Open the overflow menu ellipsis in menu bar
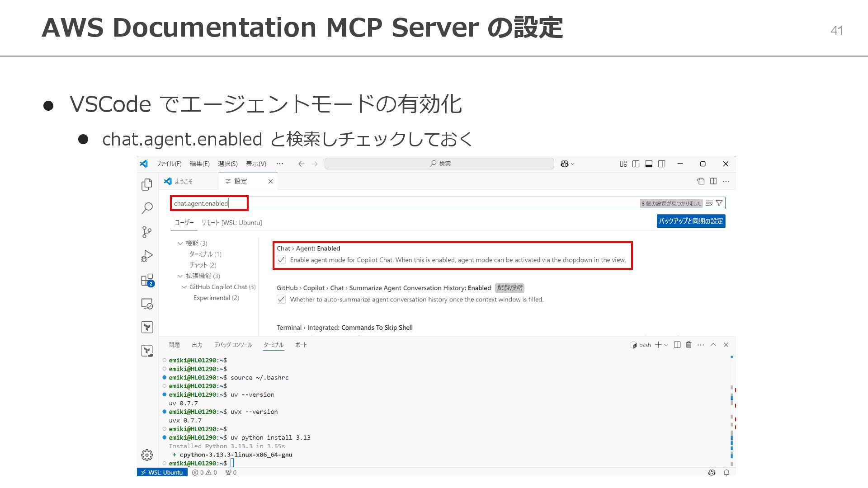The width and height of the screenshot is (868, 488). 280,164
